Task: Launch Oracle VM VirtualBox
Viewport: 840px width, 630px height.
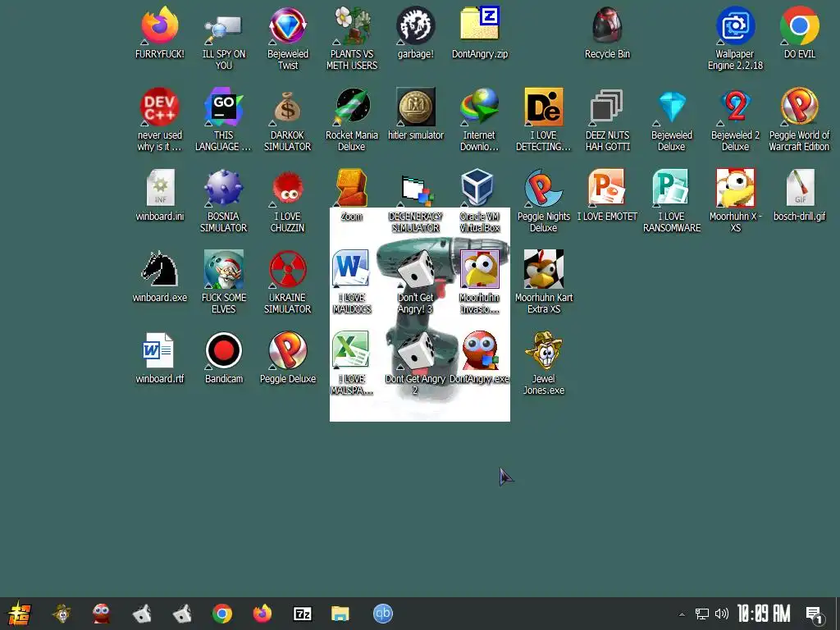Action: pyautogui.click(x=479, y=201)
